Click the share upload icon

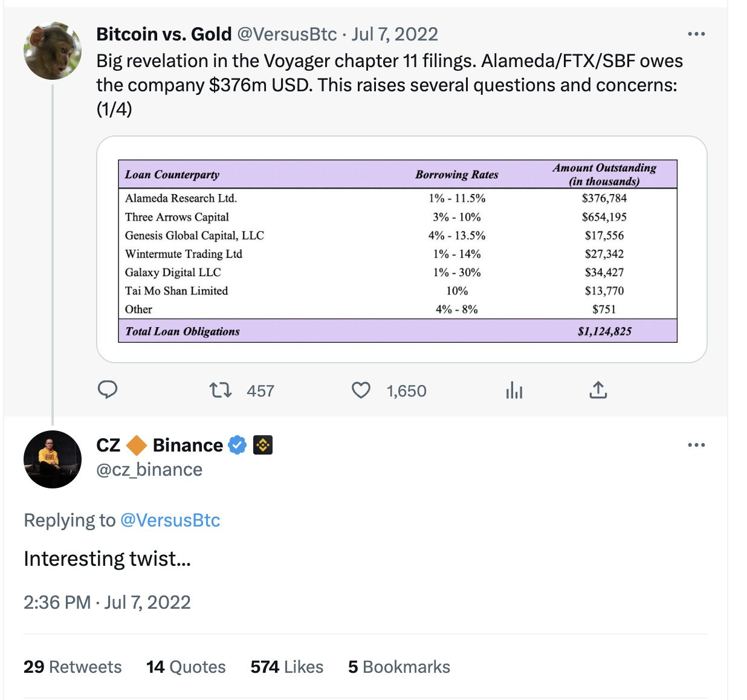click(x=598, y=390)
